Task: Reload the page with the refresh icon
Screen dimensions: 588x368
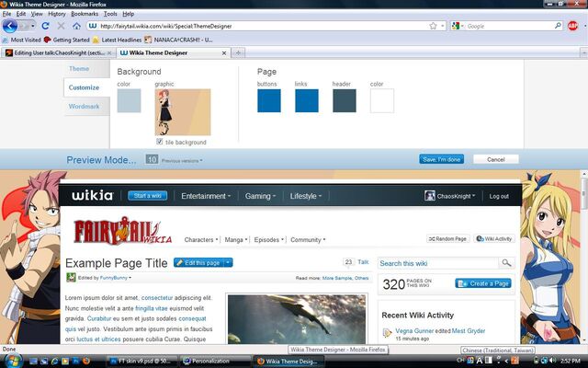Action: (x=45, y=26)
